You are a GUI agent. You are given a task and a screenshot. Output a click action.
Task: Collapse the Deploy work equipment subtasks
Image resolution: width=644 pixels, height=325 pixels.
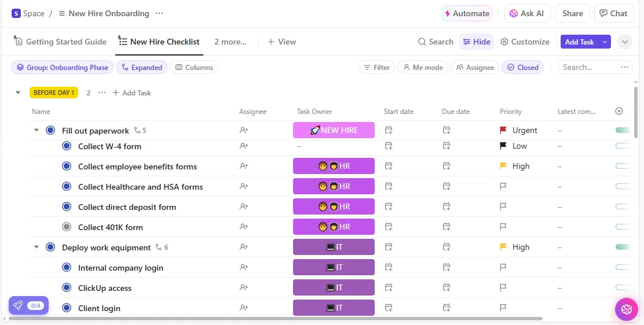36,248
